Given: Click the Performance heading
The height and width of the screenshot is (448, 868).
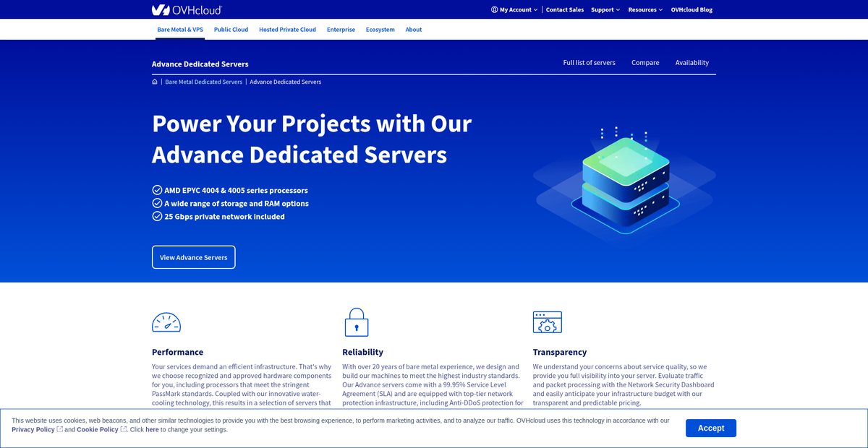Looking at the screenshot, I should tap(178, 352).
